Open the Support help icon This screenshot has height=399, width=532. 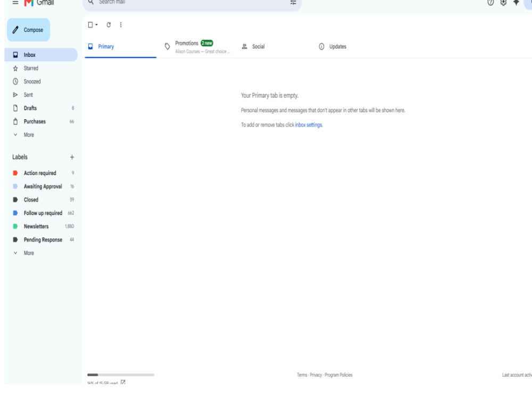click(x=491, y=3)
